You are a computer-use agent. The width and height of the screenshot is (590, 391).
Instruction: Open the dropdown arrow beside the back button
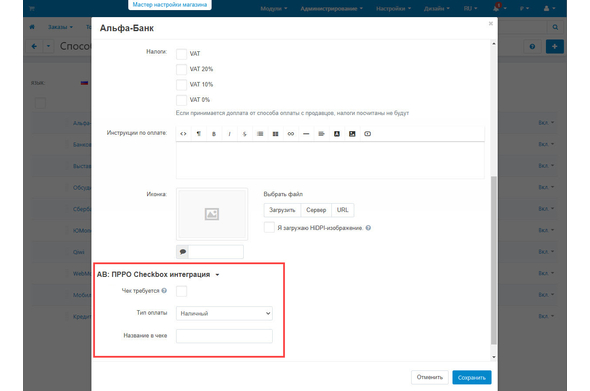point(48,46)
